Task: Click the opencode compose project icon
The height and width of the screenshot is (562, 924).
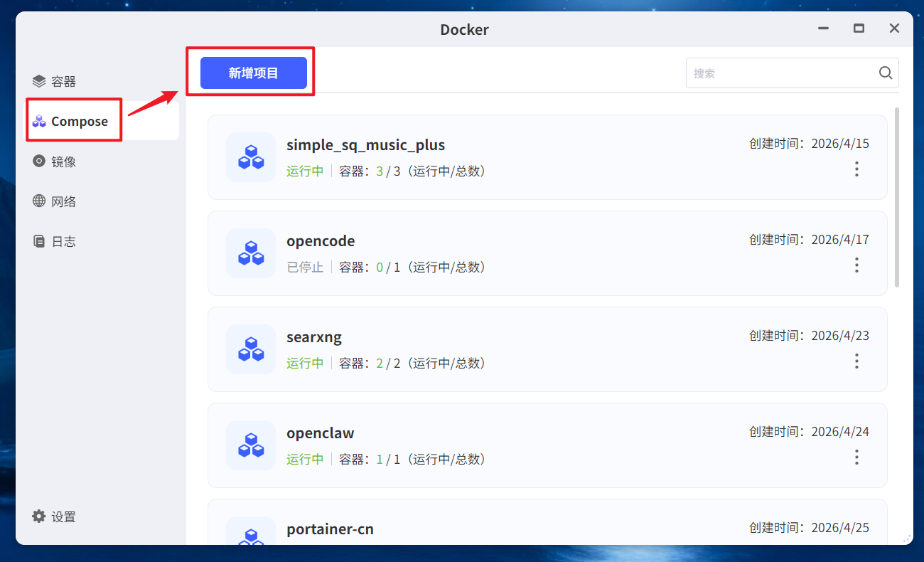Action: click(251, 253)
